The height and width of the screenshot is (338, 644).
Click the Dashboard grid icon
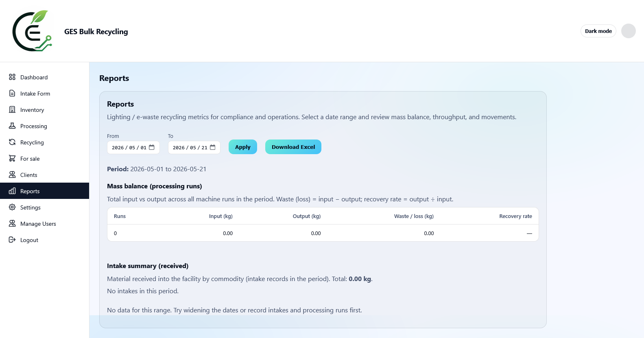(12, 77)
